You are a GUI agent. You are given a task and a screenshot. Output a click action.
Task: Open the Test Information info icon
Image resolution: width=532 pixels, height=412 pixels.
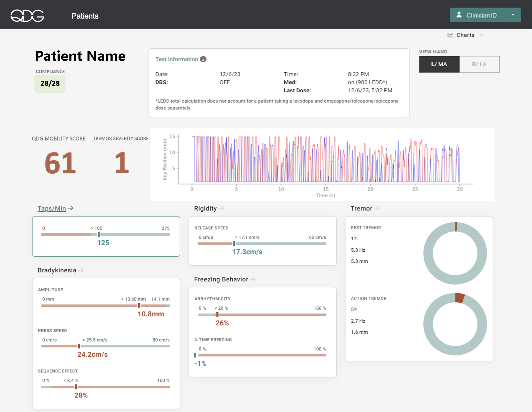pyautogui.click(x=204, y=59)
